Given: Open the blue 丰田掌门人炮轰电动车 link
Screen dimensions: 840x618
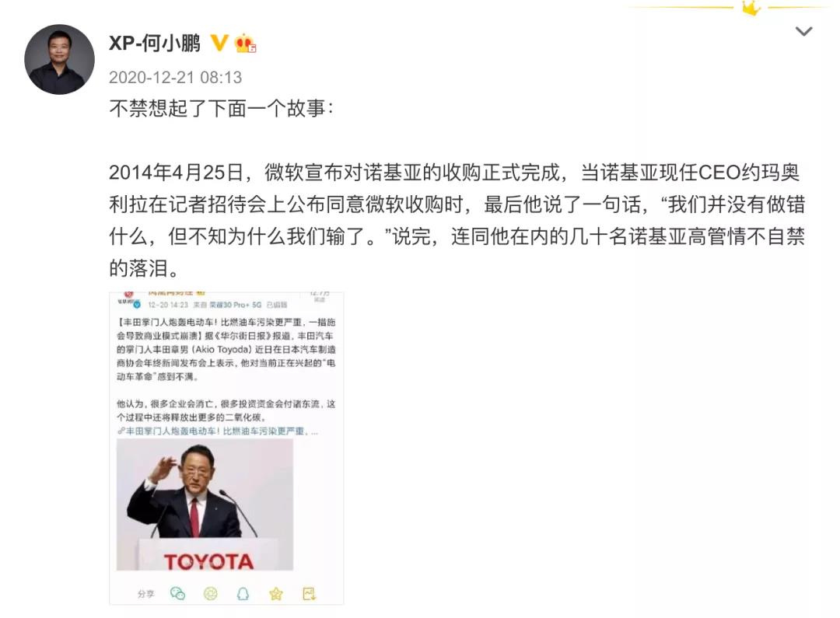Looking at the screenshot, I should point(218,431).
